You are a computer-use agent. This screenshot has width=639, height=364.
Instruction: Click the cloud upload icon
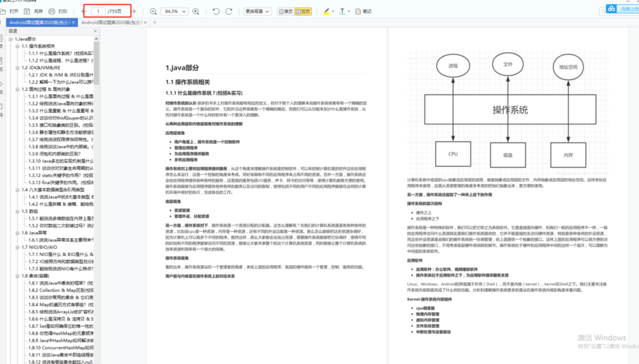(x=611, y=9)
